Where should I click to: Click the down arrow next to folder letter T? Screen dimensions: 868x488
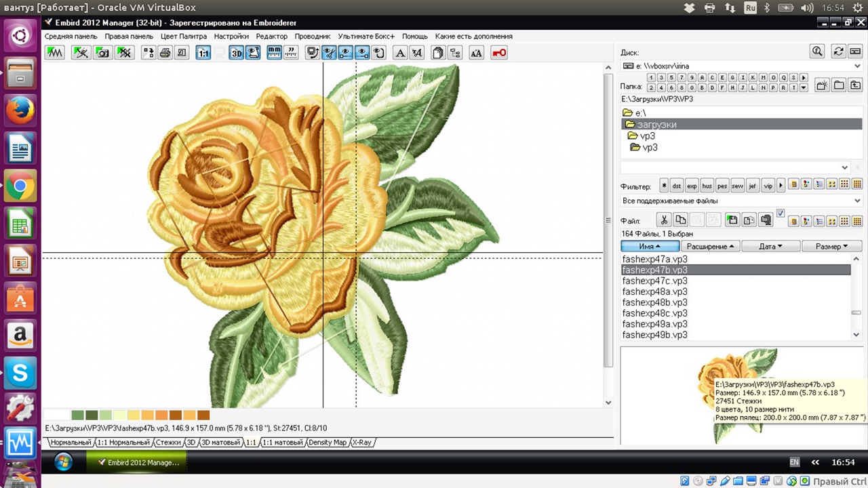coord(804,87)
